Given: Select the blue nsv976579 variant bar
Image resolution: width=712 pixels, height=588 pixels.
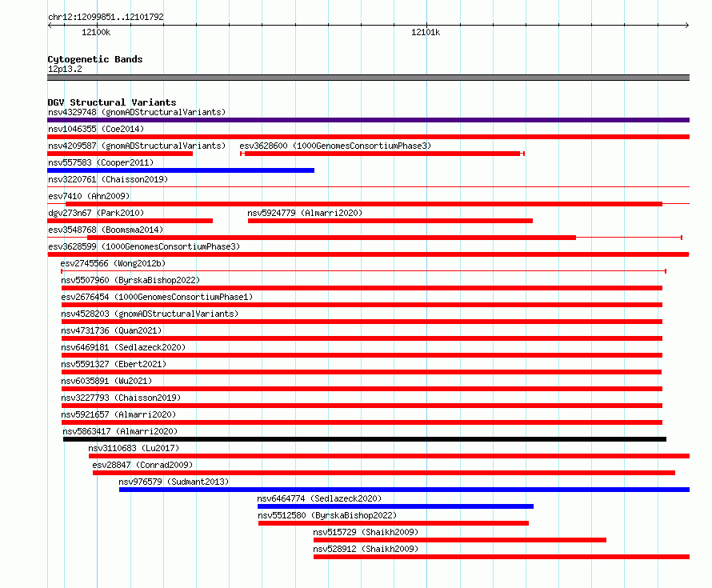Looking at the screenshot, I should coord(404,490).
